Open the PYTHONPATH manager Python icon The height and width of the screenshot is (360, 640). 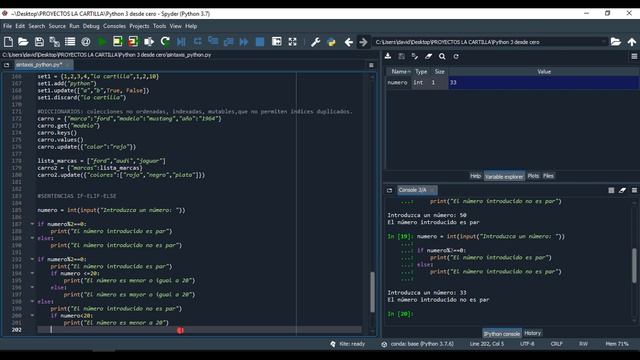[331, 42]
